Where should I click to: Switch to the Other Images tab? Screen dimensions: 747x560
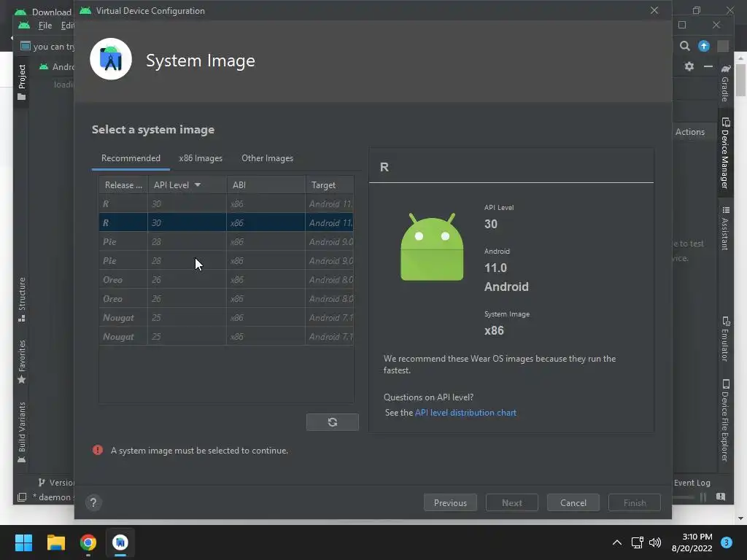coord(267,158)
